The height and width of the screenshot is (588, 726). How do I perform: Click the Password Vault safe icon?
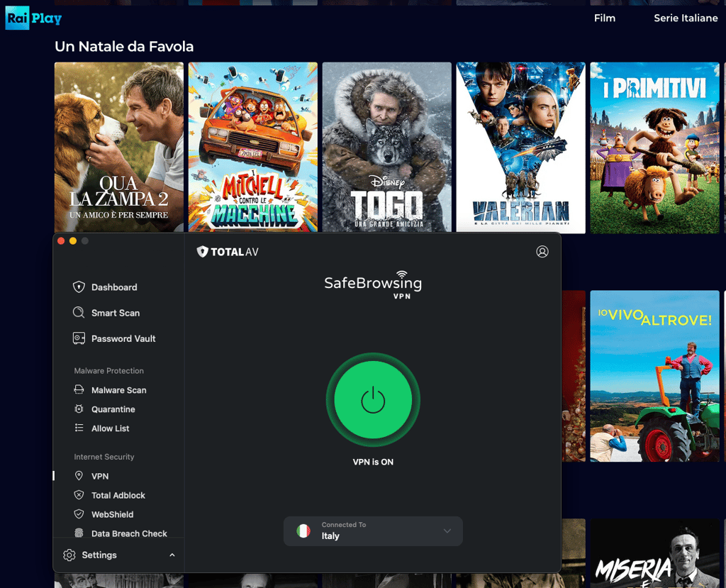click(x=79, y=338)
